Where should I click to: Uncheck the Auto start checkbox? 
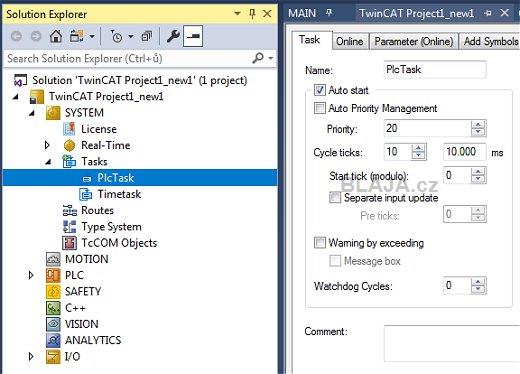coord(320,90)
